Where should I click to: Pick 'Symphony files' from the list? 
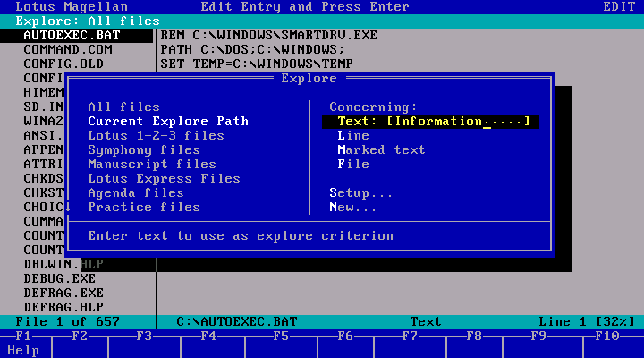(144, 150)
